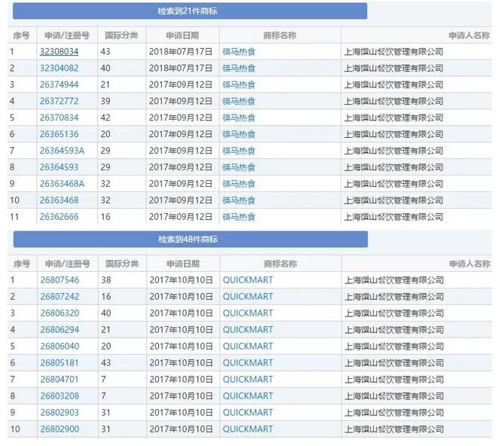Open registration number 26365136
504x446 pixels.
click(x=59, y=134)
